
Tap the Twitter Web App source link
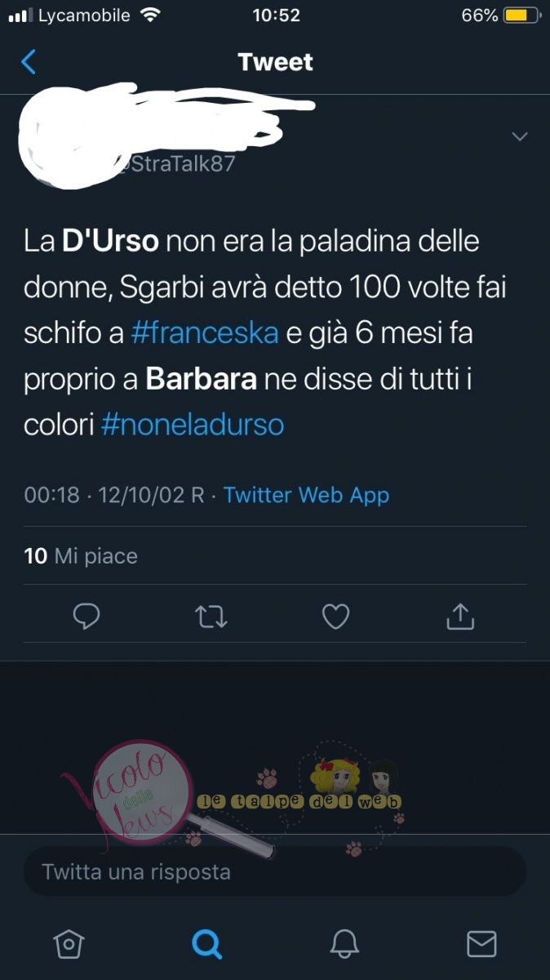coord(306,495)
